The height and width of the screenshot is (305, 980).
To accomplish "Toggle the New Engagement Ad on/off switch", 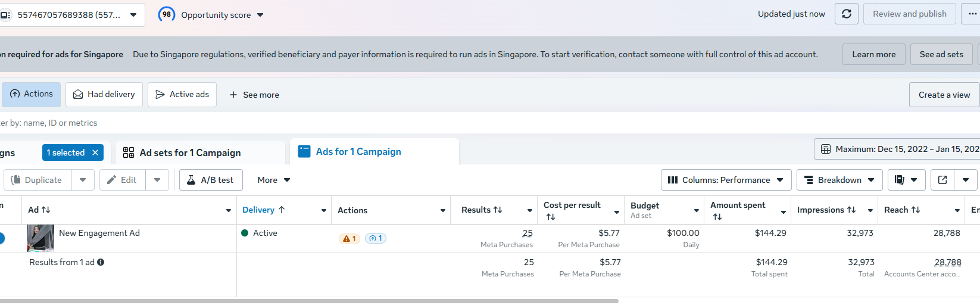I will tap(1, 238).
